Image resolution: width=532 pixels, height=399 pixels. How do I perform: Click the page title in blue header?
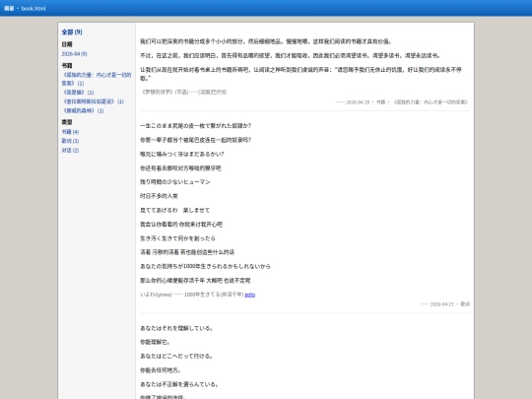(x=25, y=9)
